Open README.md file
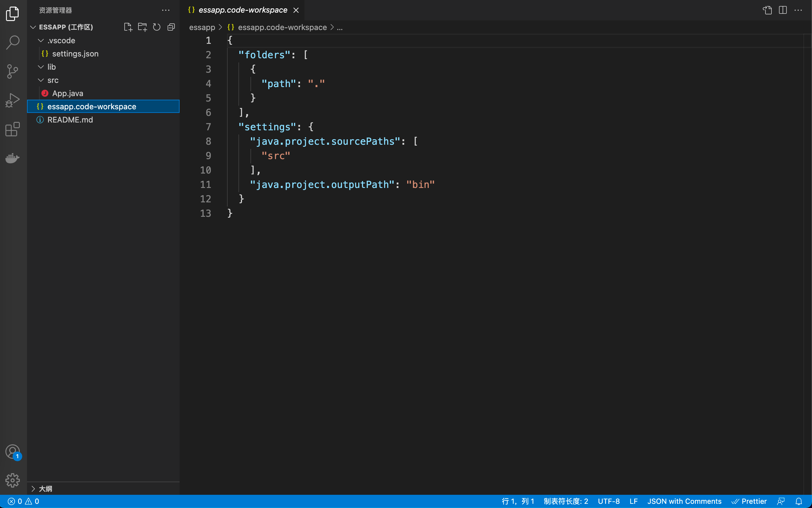This screenshot has width=812, height=508. 103,119
